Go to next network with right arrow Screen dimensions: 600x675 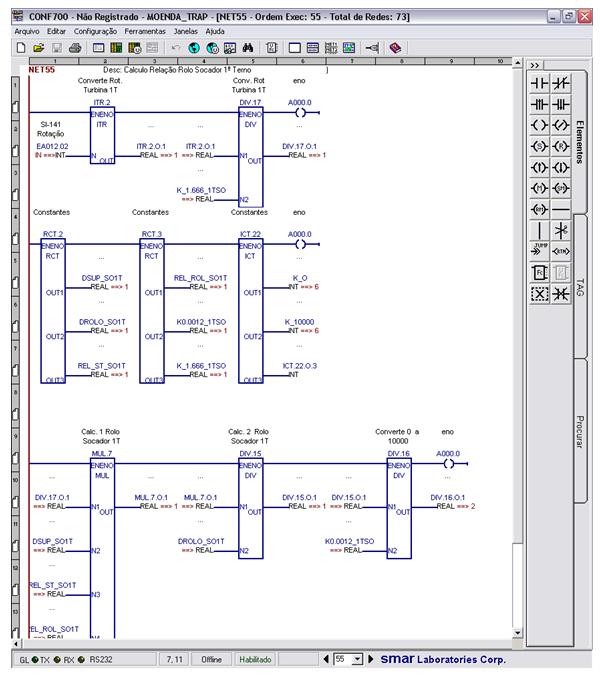point(371,659)
